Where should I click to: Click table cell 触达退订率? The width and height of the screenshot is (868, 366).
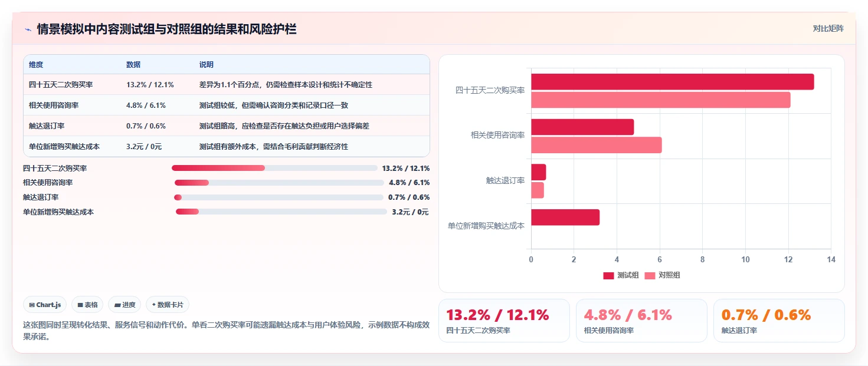click(47, 126)
